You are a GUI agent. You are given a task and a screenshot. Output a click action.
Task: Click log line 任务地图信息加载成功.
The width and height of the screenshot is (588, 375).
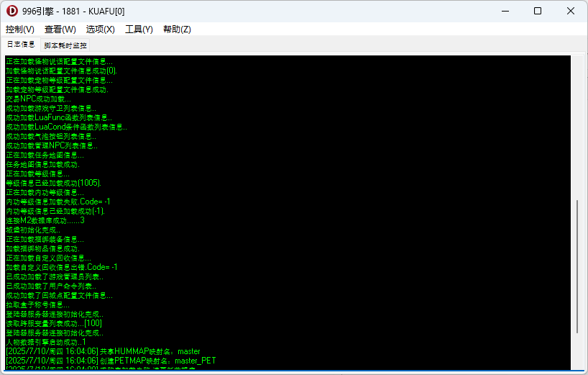[42, 165]
